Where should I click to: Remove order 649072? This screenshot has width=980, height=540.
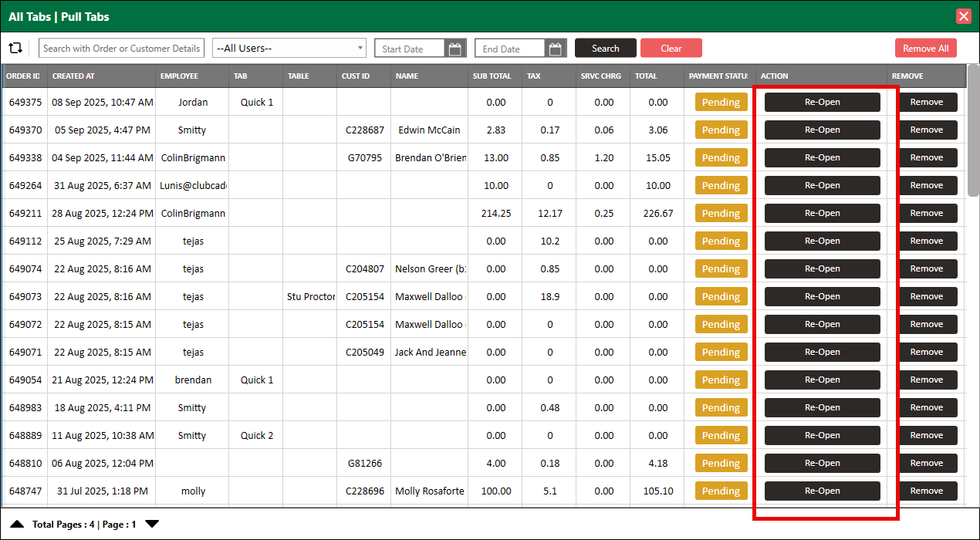tap(927, 324)
